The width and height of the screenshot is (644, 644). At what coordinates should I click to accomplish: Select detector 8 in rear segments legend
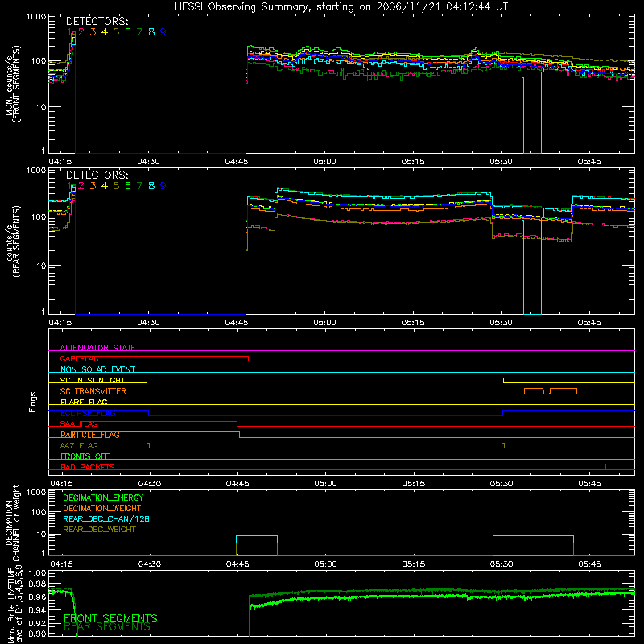pyautogui.click(x=151, y=186)
